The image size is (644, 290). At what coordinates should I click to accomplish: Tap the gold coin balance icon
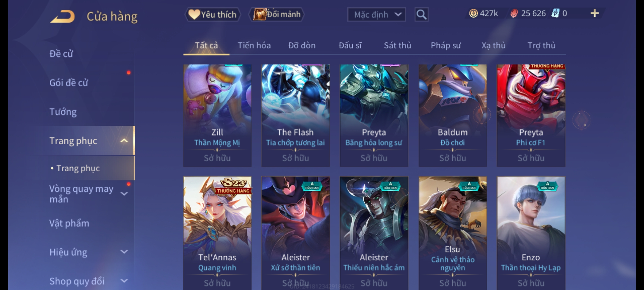[473, 13]
